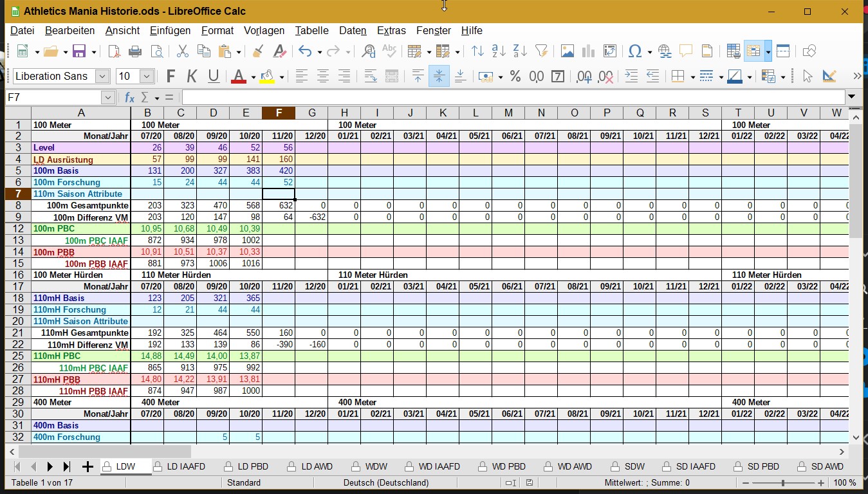Insert a comment with the speech bubble icon

click(x=686, y=51)
